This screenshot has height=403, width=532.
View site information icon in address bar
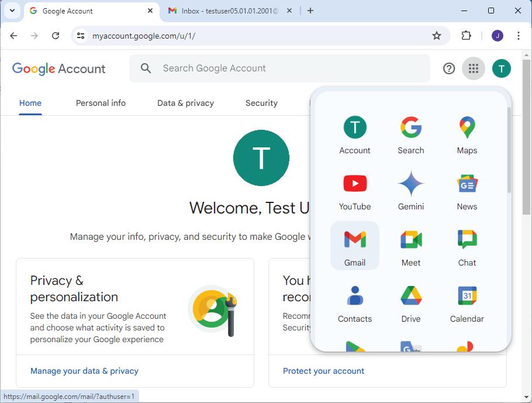point(81,36)
